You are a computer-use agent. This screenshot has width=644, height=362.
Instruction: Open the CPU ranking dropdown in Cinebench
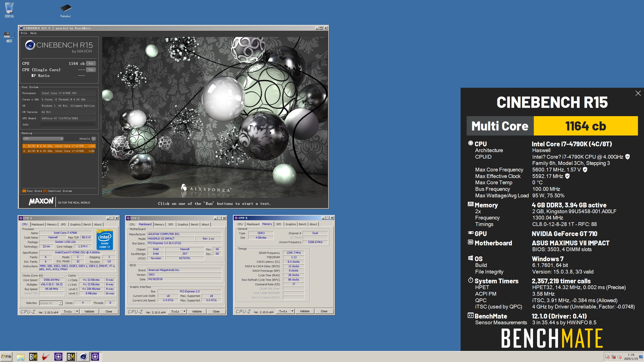pyautogui.click(x=43, y=139)
